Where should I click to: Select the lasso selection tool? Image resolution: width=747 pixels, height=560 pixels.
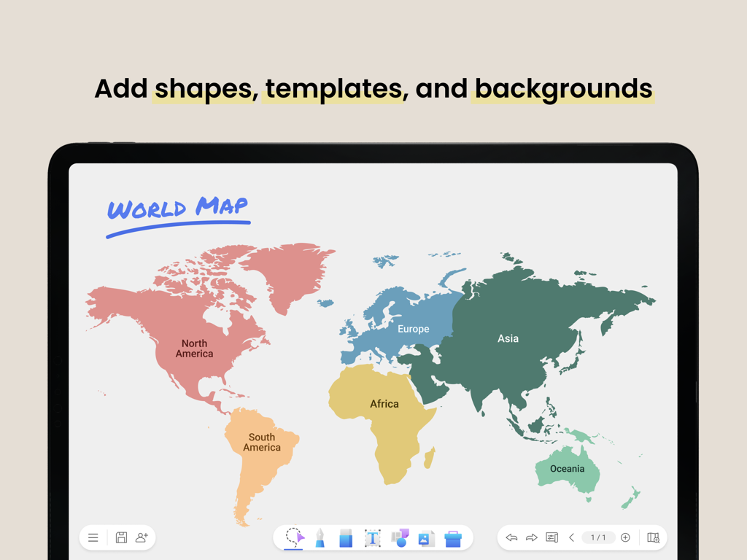(293, 537)
